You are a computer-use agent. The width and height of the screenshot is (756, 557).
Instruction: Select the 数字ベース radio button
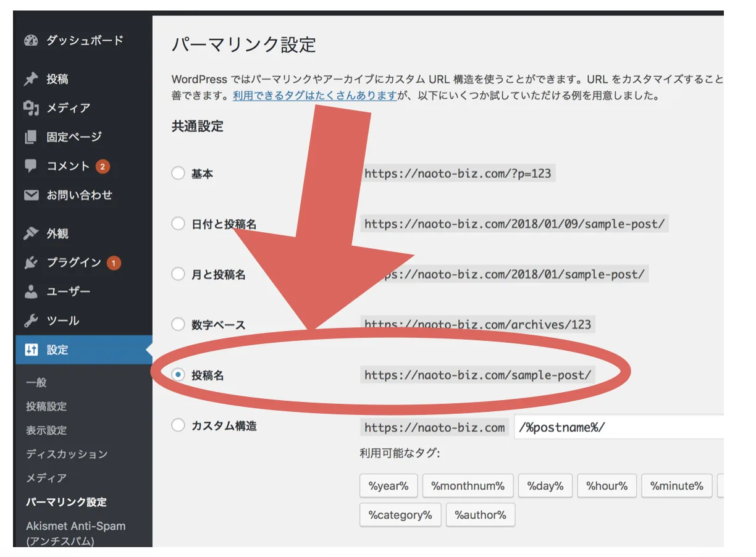tap(178, 324)
